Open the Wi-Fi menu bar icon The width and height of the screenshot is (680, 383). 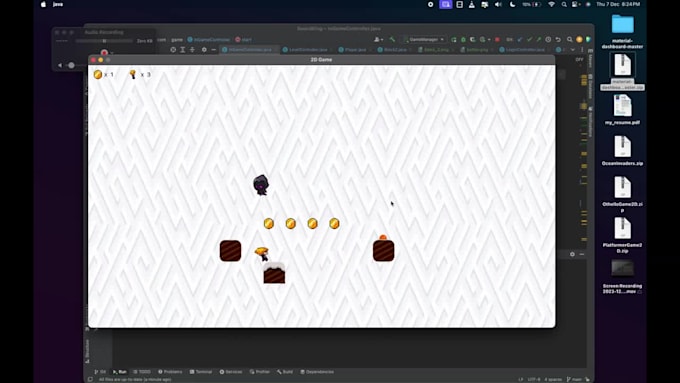(x=551, y=4)
